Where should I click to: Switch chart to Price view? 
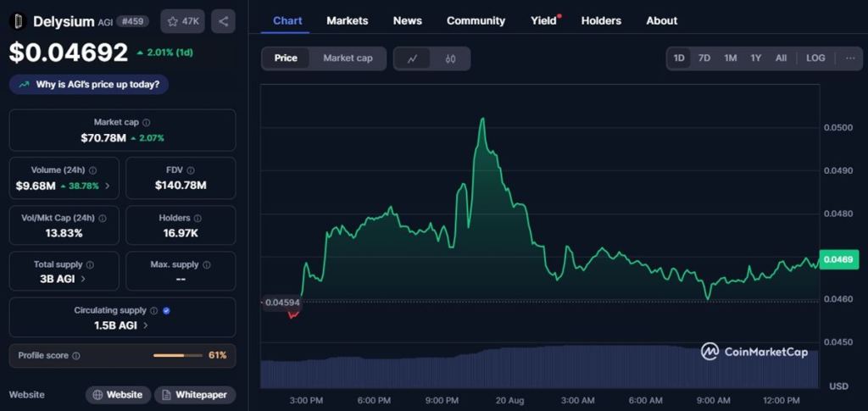click(x=286, y=58)
